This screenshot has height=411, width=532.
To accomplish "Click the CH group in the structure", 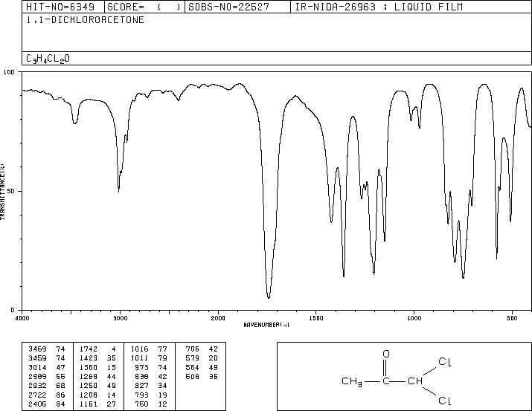I will (x=415, y=381).
